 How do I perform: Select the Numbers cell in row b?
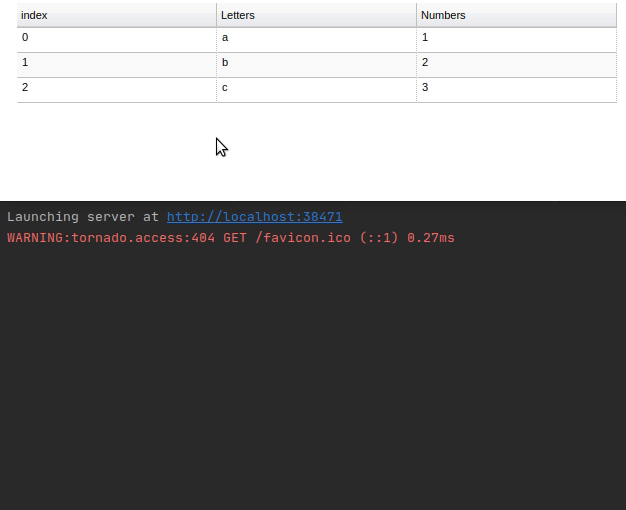coord(517,65)
